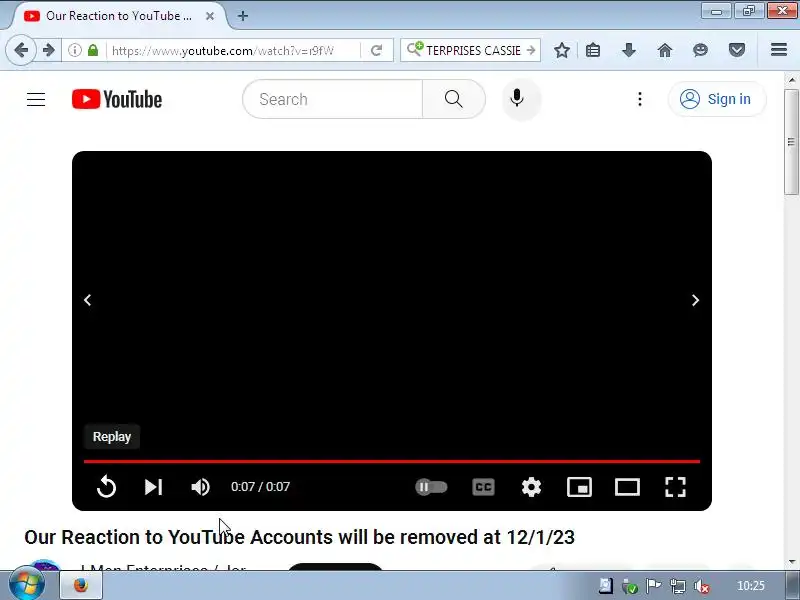Open the Firefox hamburger menu

click(779, 49)
